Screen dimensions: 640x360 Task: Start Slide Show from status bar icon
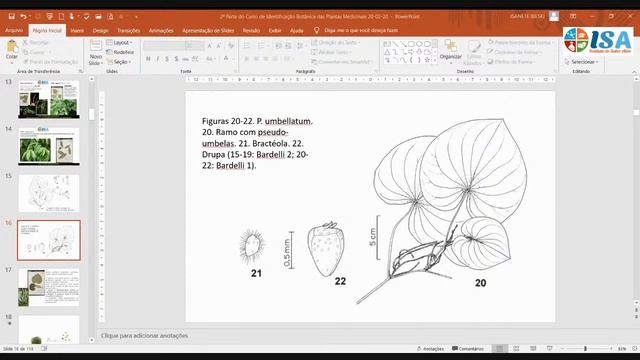549,349
